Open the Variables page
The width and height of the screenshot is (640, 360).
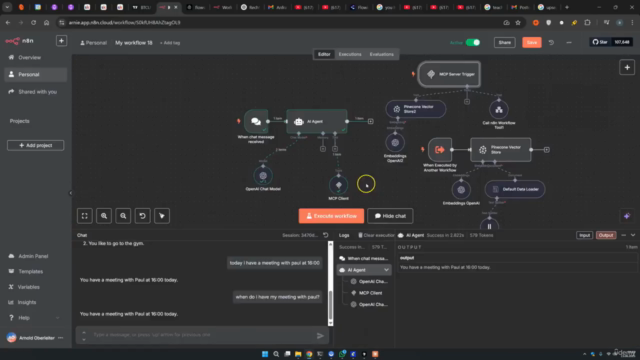click(29, 287)
